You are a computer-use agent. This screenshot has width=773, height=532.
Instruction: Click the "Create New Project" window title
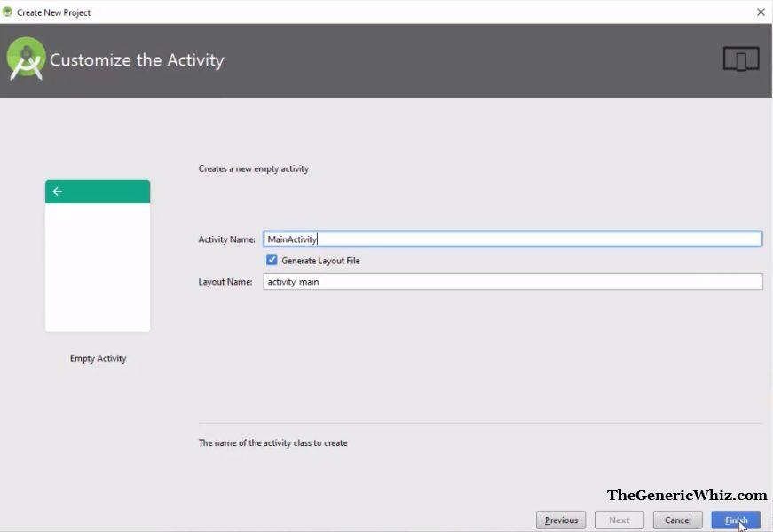coord(54,12)
